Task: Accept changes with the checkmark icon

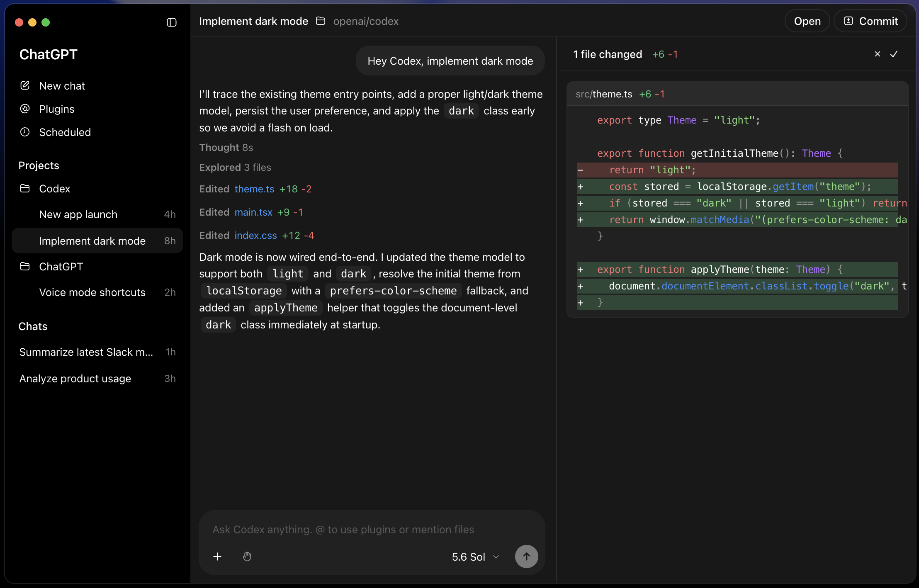Action: tap(894, 54)
